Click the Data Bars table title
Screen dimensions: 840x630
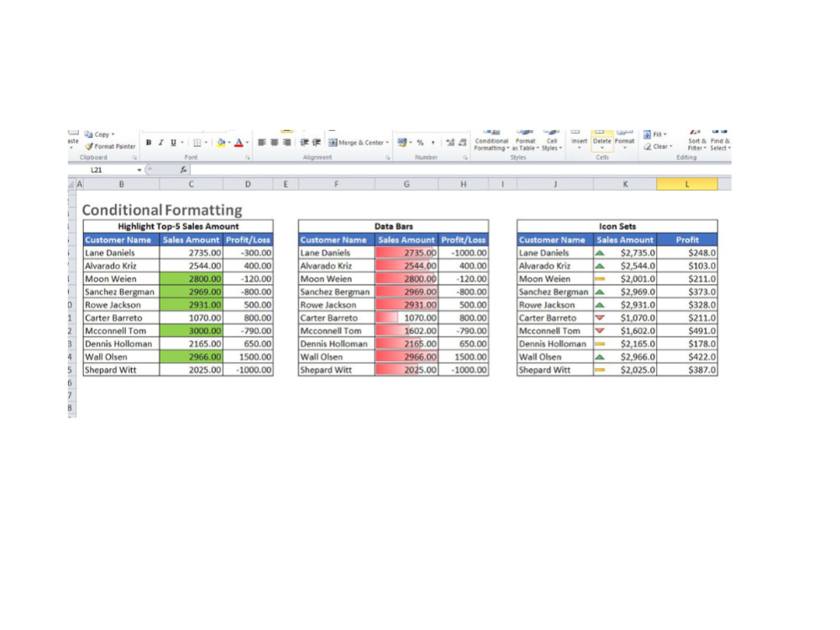[393, 227]
